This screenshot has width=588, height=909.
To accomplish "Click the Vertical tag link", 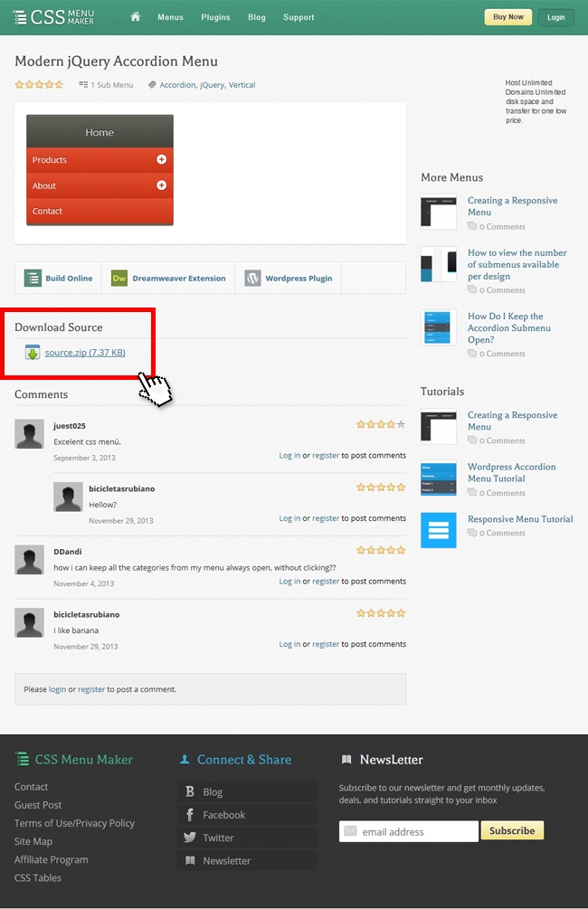I will tap(242, 85).
